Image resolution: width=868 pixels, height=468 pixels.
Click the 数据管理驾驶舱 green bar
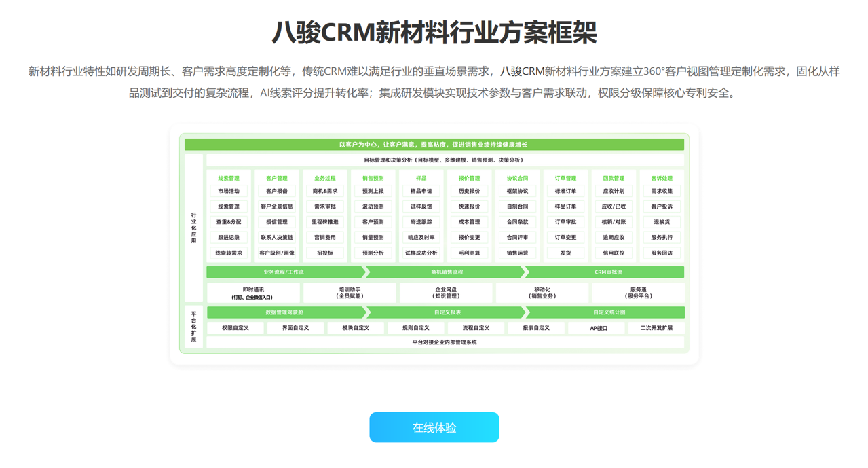[x=284, y=312]
